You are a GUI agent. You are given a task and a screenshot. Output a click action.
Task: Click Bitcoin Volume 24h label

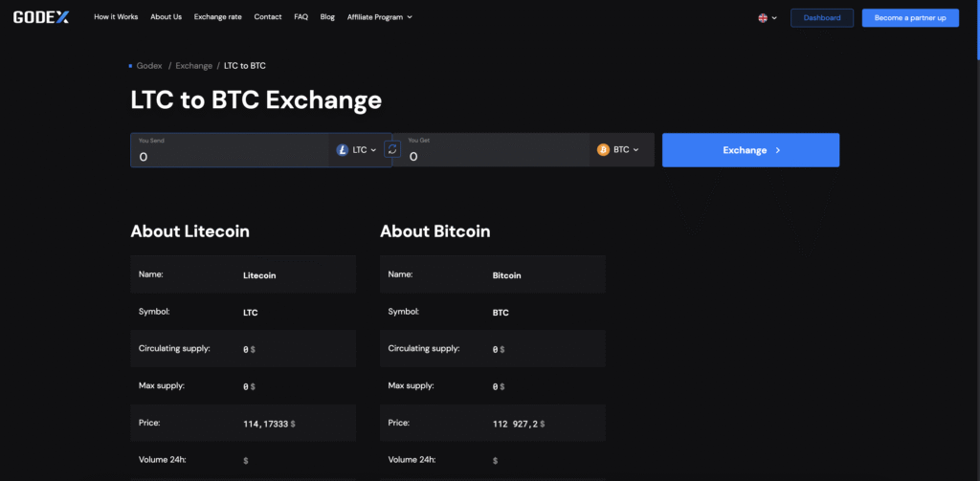pyautogui.click(x=412, y=460)
